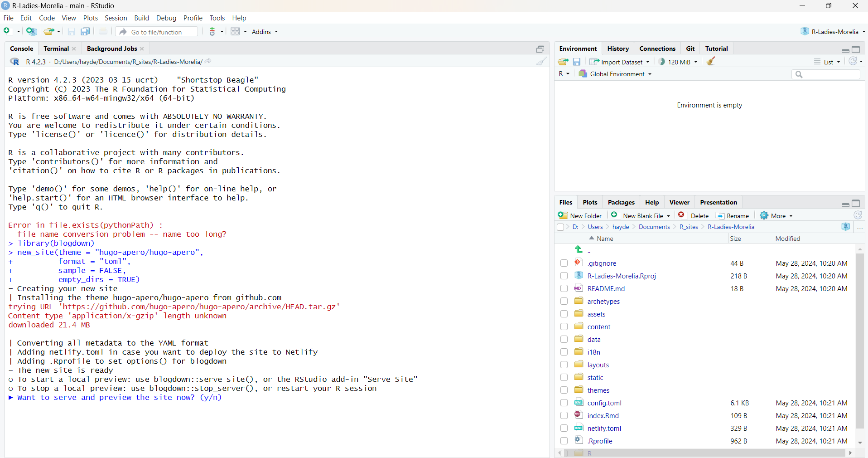Click the workspace panes layout icon
Viewport: 868px width, 458px height.
pyautogui.click(x=235, y=31)
